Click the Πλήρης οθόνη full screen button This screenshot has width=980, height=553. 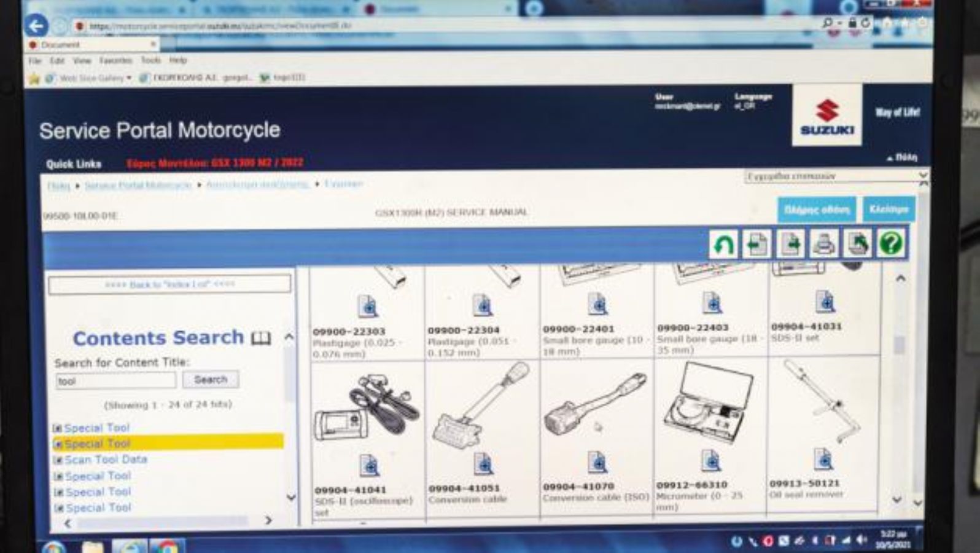coord(817,210)
